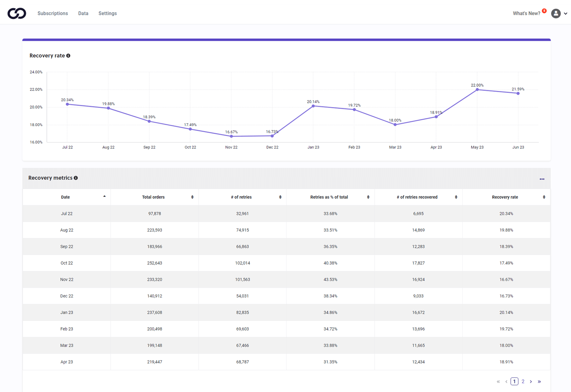Screen dimensions: 571x392
Task: Click the Recovery metrics section title
Action: pyautogui.click(x=50, y=178)
